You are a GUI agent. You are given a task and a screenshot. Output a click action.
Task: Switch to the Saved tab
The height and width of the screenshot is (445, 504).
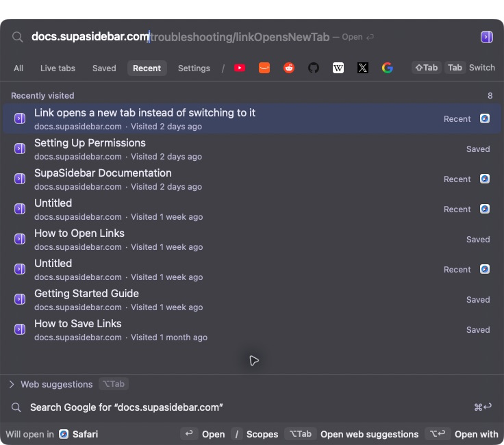(x=104, y=68)
